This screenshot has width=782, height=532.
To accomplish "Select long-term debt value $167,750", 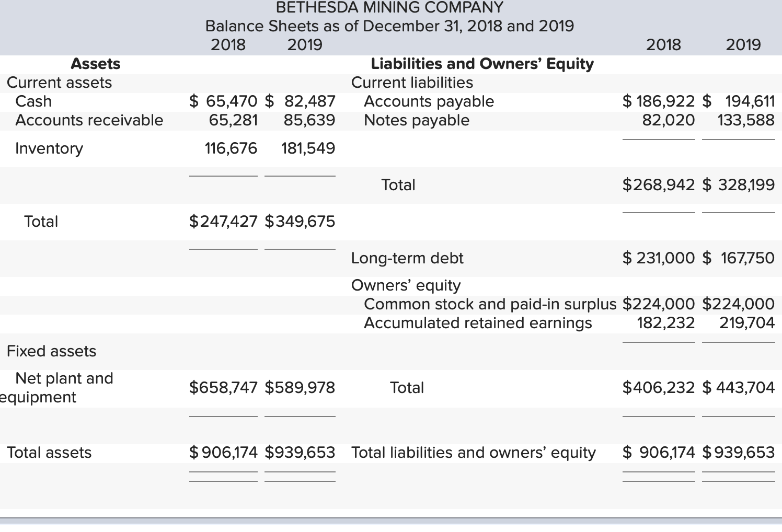I will point(739,258).
